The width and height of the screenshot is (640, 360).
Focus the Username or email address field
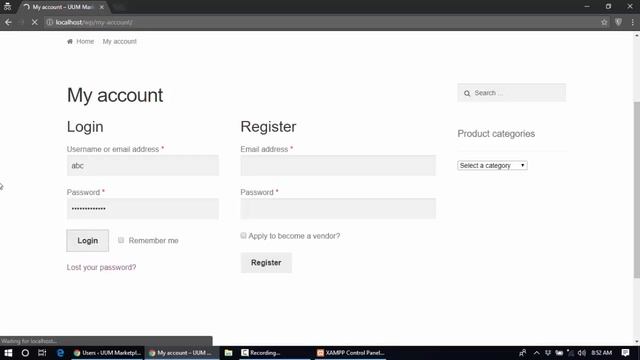point(143,165)
